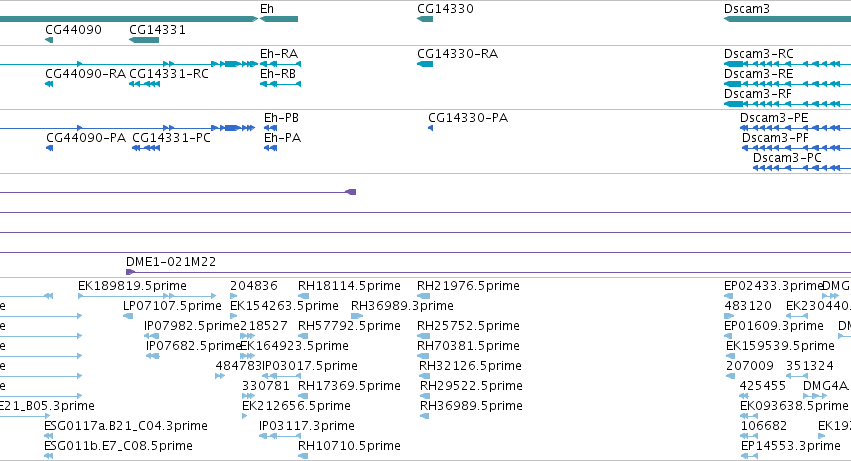Click the CG14330-PA protein glyph
Screen dimensions: 851x461
click(x=430, y=128)
